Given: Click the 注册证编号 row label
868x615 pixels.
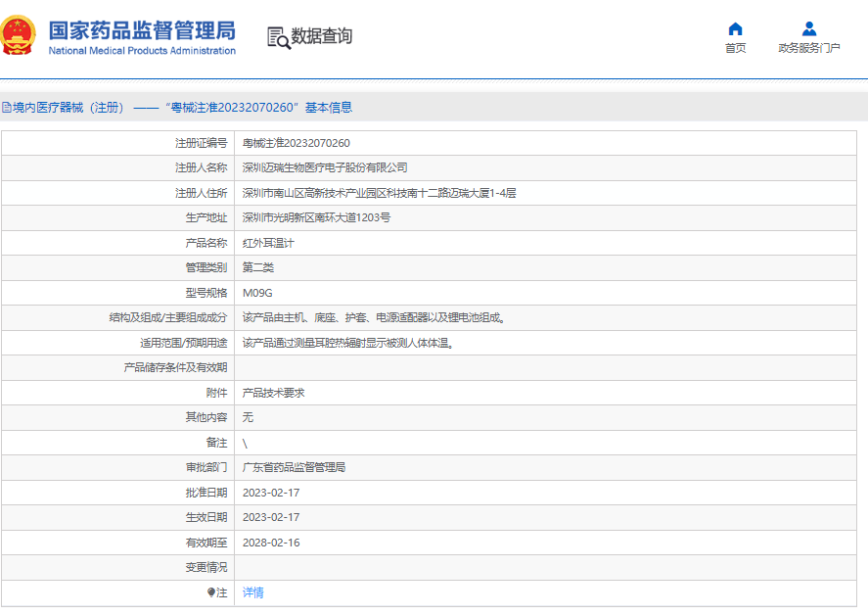Looking at the screenshot, I should pyautogui.click(x=201, y=143).
